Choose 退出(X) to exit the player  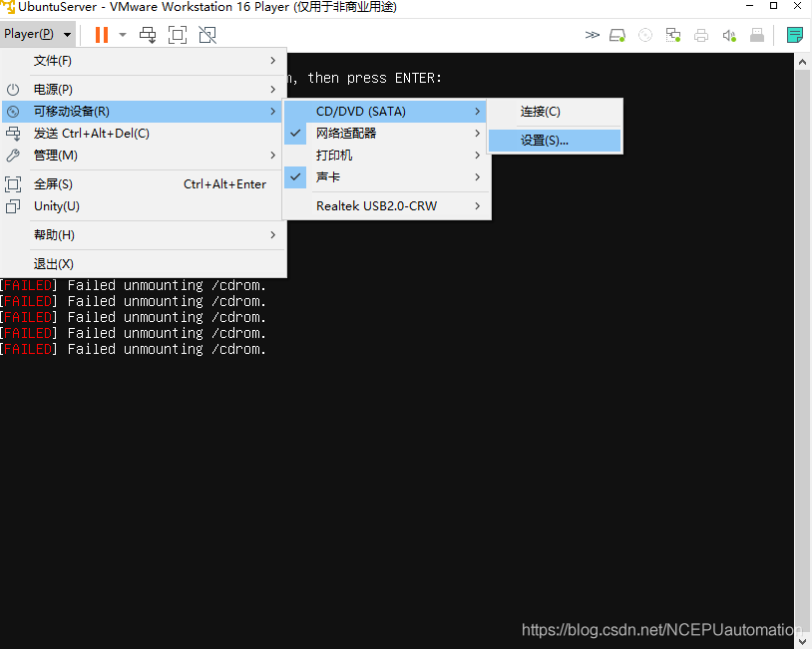(x=144, y=264)
